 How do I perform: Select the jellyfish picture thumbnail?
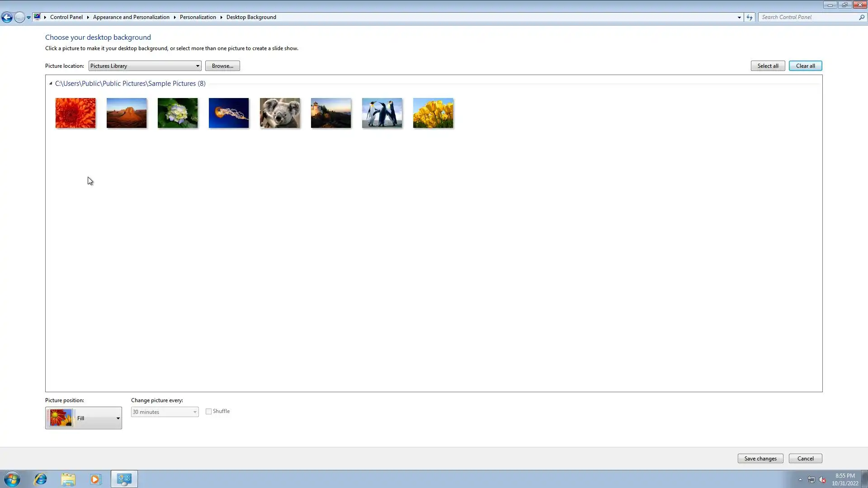[229, 113]
